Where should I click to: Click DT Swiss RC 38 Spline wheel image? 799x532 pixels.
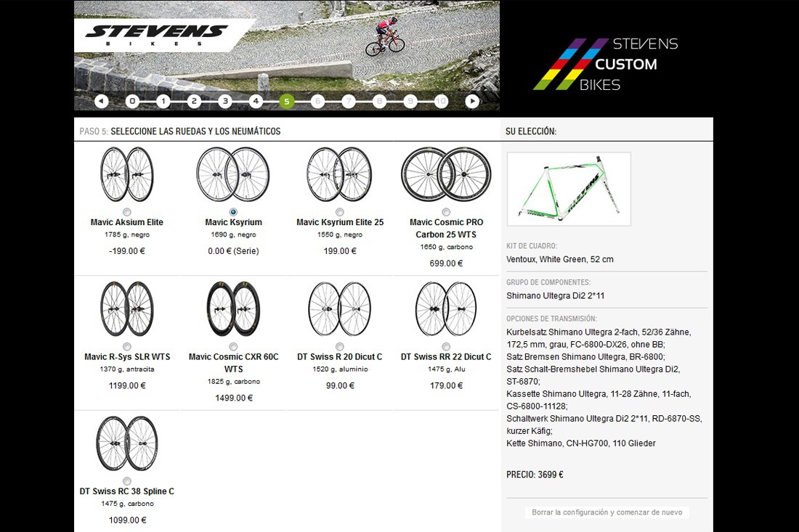(x=127, y=443)
